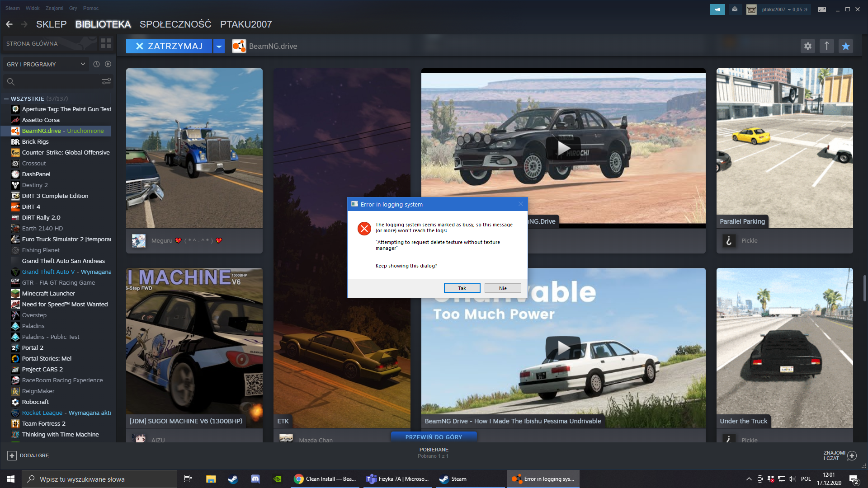Toggle ready-to-play filter icon

[108, 64]
